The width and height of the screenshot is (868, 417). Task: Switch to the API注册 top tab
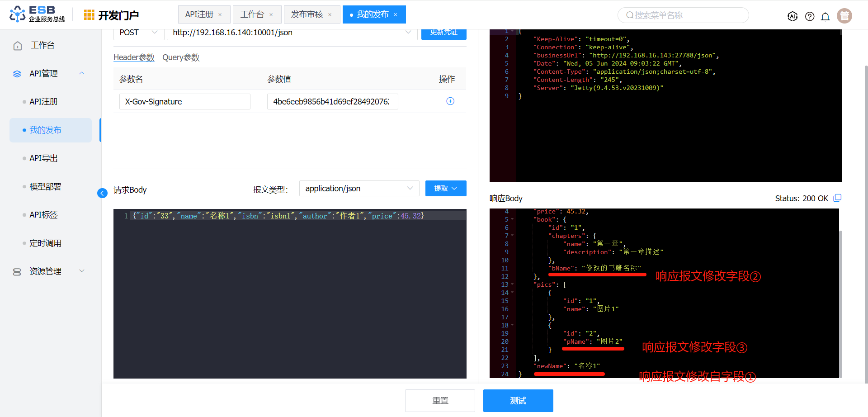click(199, 14)
